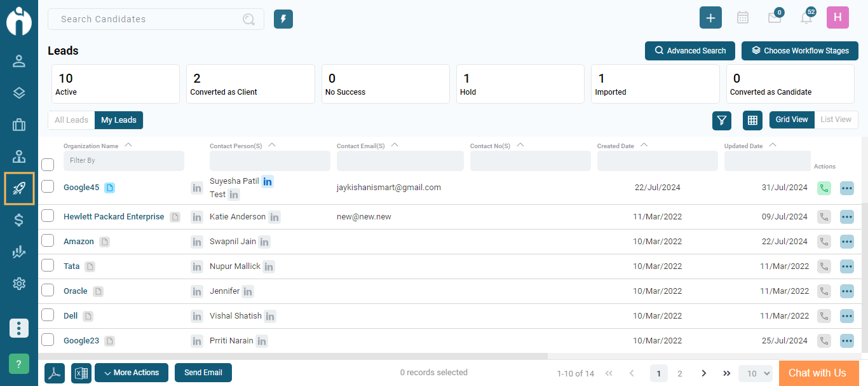Toggle the select-all checkbox in table header
Viewport: 868px width, 386px height.
[x=48, y=165]
